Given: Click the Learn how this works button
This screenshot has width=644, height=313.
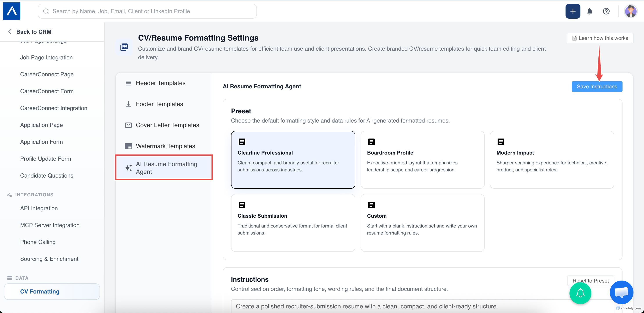Looking at the screenshot, I should (x=600, y=38).
